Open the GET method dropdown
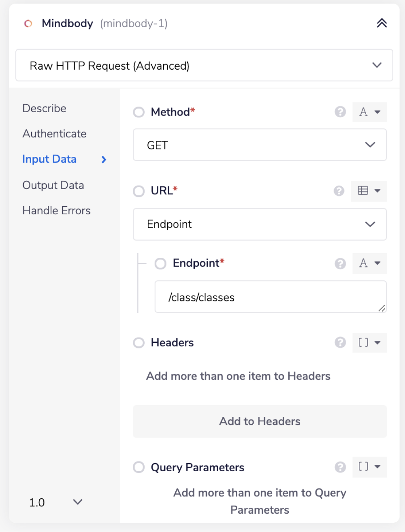 (260, 145)
